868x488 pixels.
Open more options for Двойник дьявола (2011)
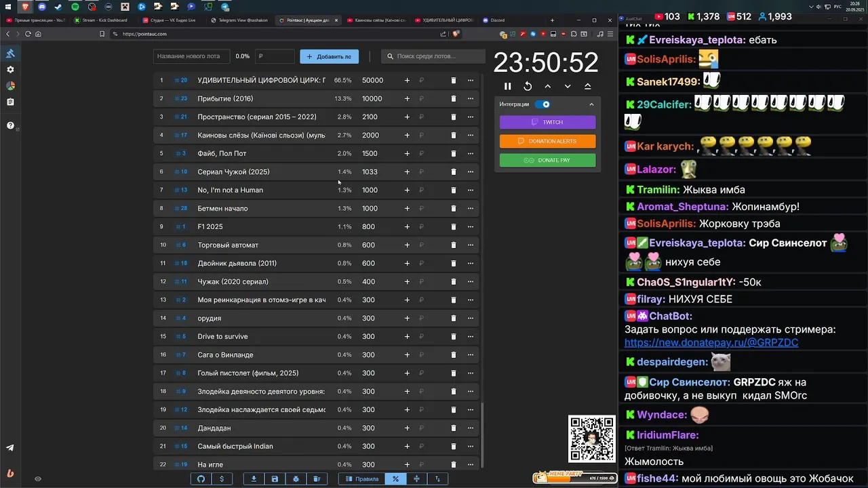471,263
